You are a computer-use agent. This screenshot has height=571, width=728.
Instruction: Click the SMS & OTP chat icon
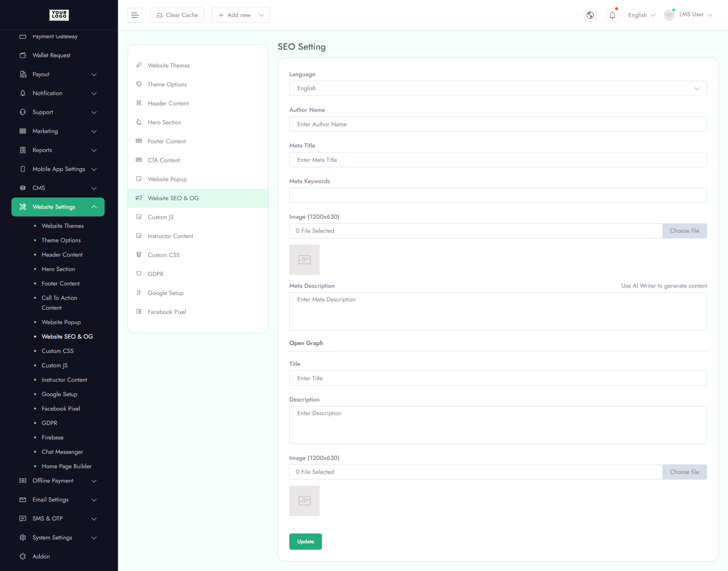click(23, 519)
